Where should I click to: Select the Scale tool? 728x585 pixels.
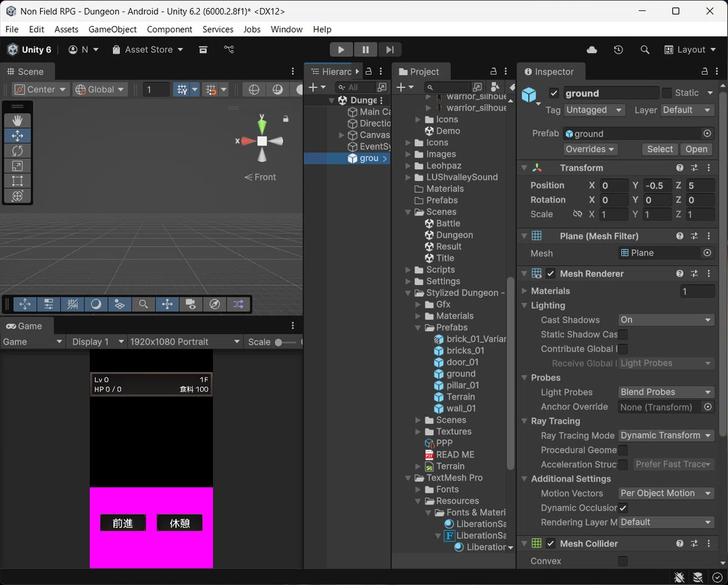point(18,166)
